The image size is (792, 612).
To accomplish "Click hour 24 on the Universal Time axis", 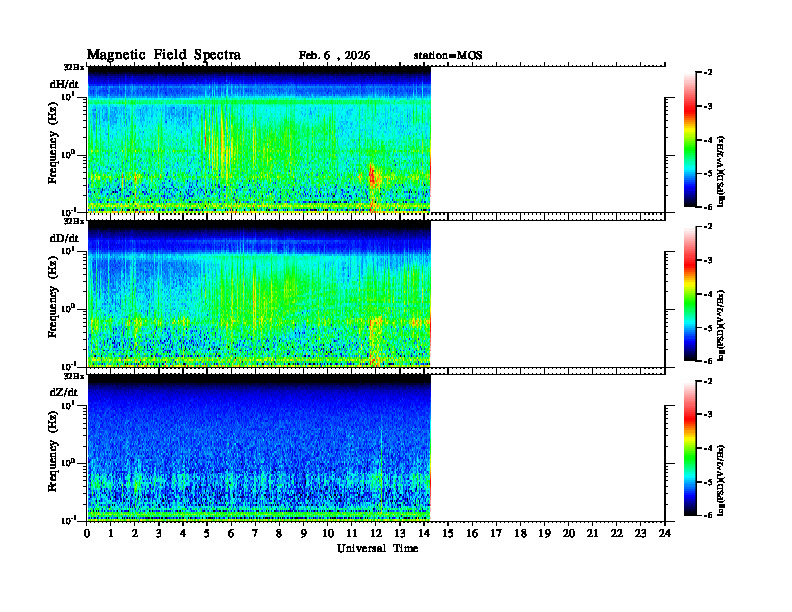I will click(x=665, y=534).
